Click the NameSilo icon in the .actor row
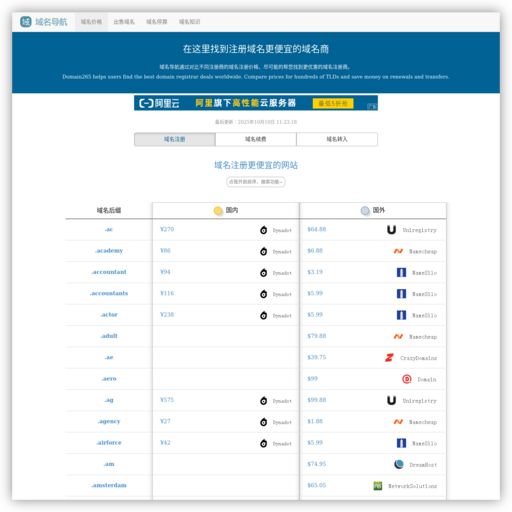The image size is (512, 512). (401, 315)
